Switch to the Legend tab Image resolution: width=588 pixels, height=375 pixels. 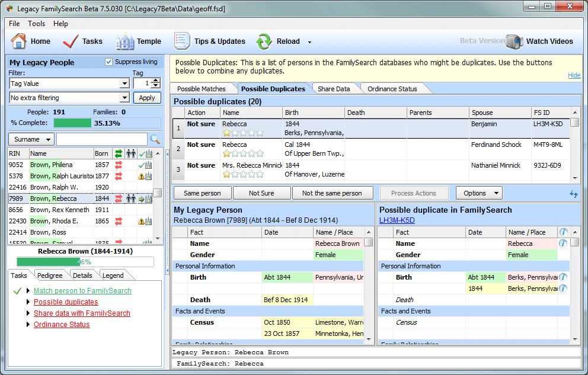point(113,275)
